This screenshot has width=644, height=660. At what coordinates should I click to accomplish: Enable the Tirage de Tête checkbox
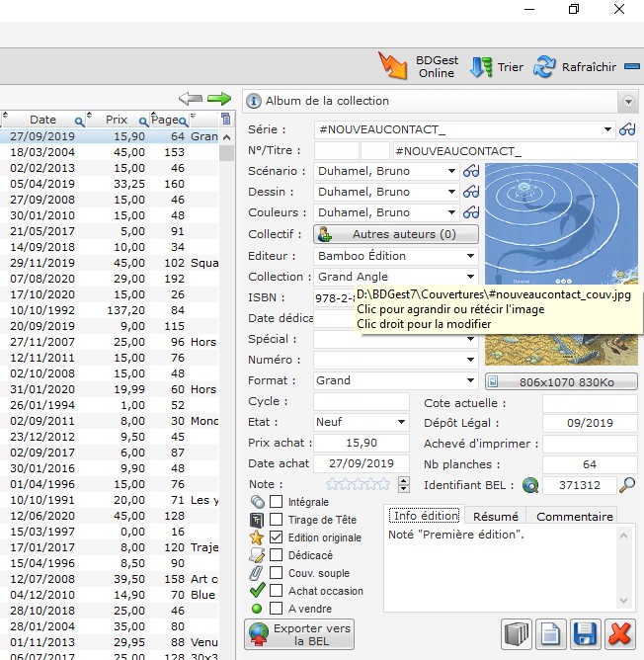(277, 519)
